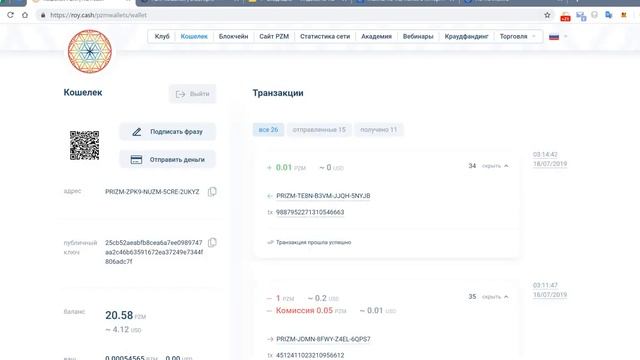Filter by отправленные 15 tab
This screenshot has width=640, height=360.
click(319, 130)
